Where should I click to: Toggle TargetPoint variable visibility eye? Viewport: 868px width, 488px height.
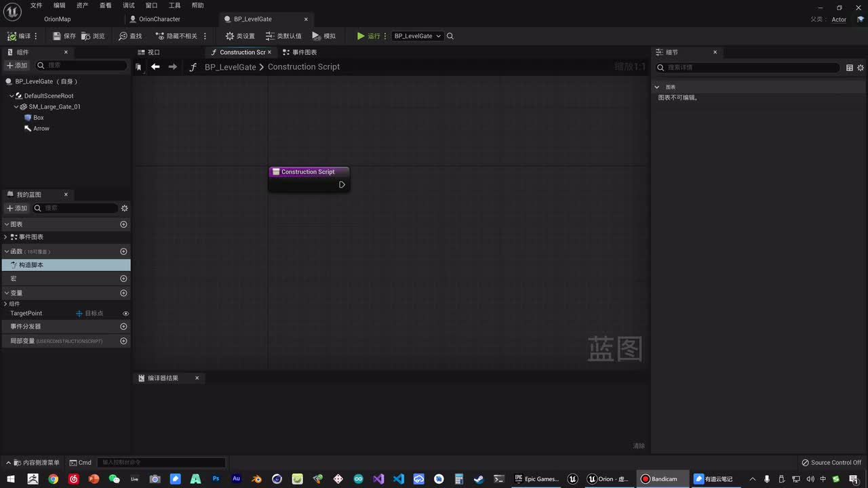pyautogui.click(x=125, y=313)
